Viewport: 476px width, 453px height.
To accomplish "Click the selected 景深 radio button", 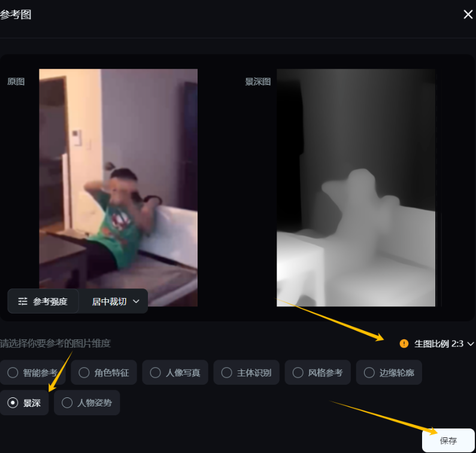I will click(x=13, y=403).
